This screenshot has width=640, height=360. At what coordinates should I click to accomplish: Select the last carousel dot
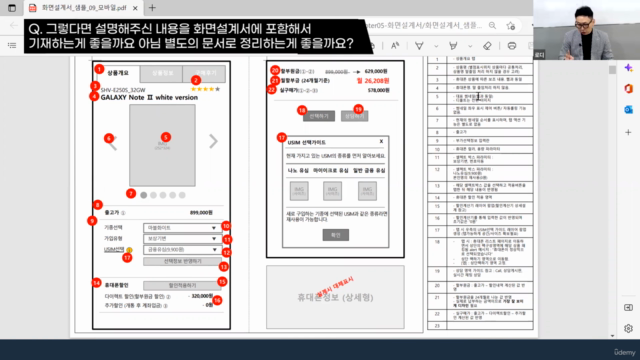pos(182,195)
